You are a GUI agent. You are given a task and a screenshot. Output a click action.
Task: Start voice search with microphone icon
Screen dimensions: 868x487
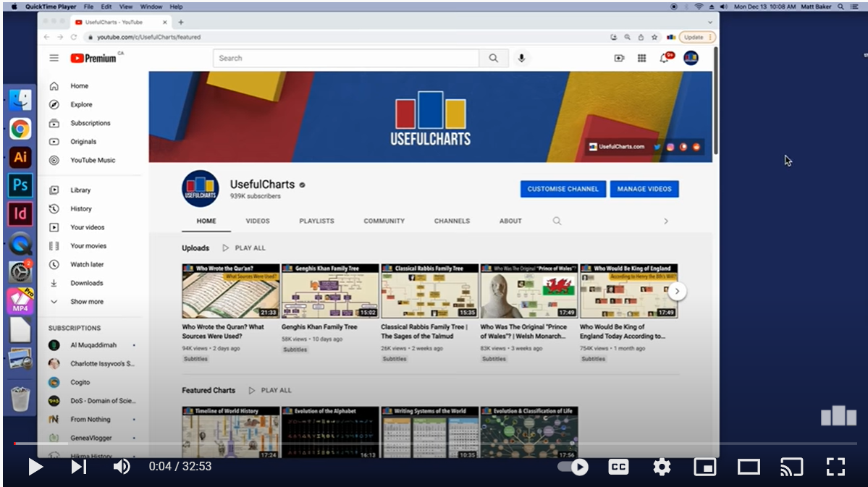521,58
